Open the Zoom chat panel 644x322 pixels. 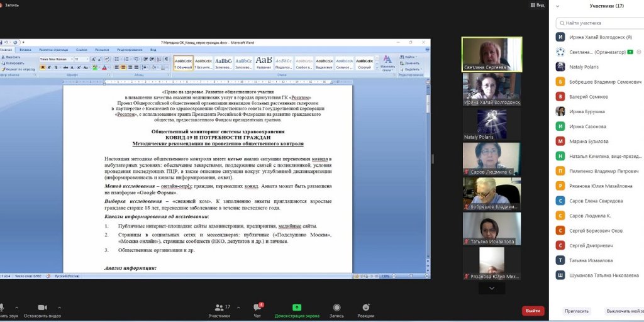coord(257,308)
